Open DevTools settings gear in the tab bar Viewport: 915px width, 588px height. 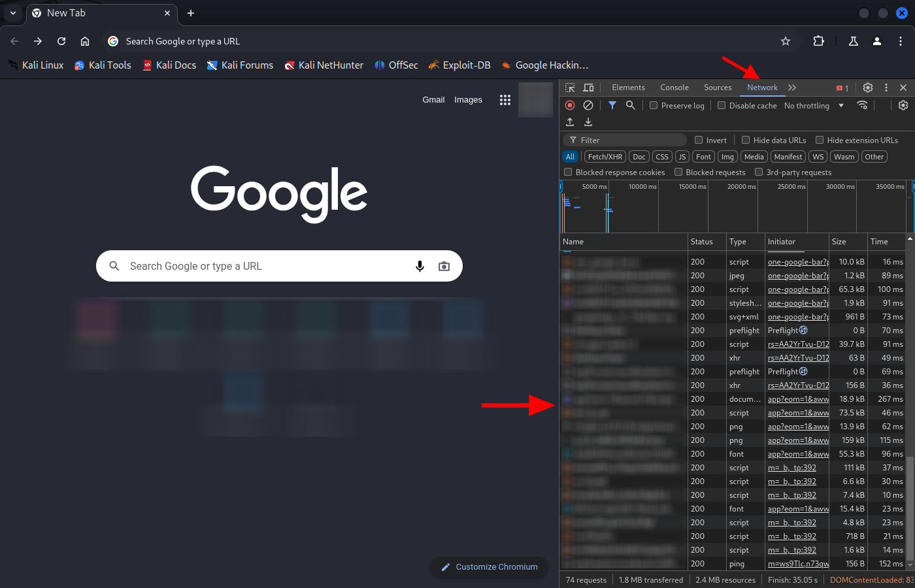tap(868, 88)
